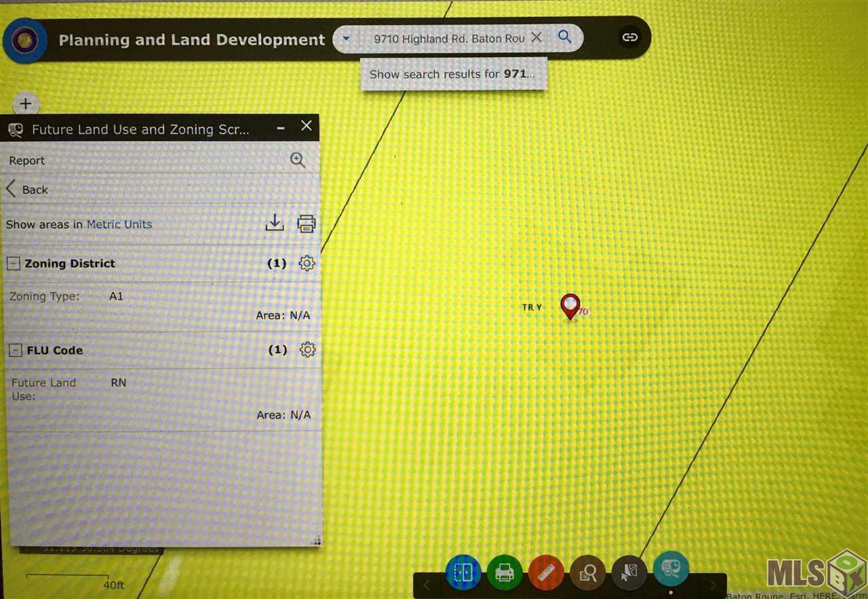
Task: Switch units via Metric Units link
Action: [x=119, y=224]
